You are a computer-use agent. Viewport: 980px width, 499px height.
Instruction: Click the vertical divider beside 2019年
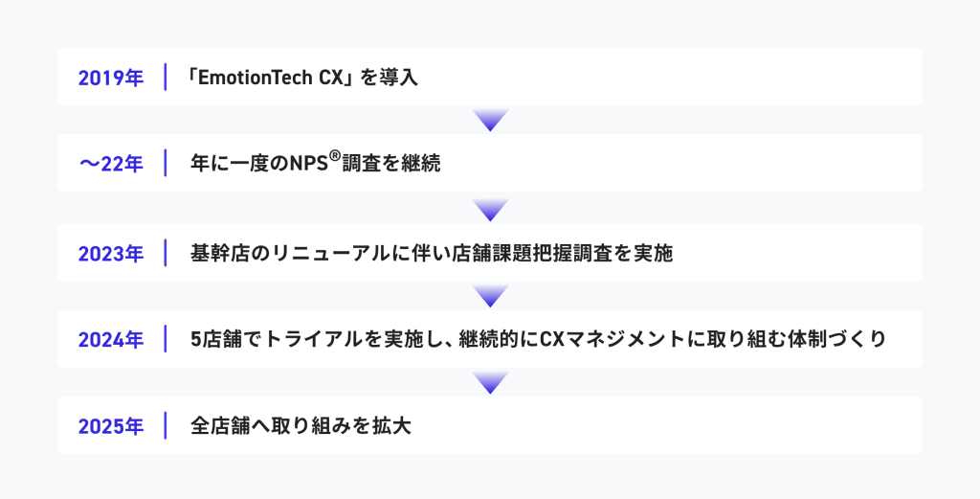click(x=166, y=78)
